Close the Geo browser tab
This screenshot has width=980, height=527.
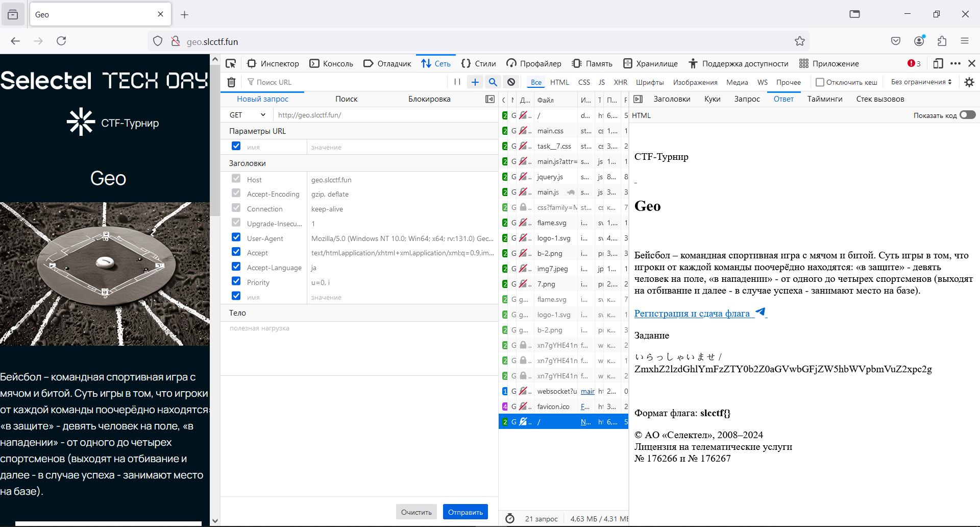pyautogui.click(x=160, y=14)
